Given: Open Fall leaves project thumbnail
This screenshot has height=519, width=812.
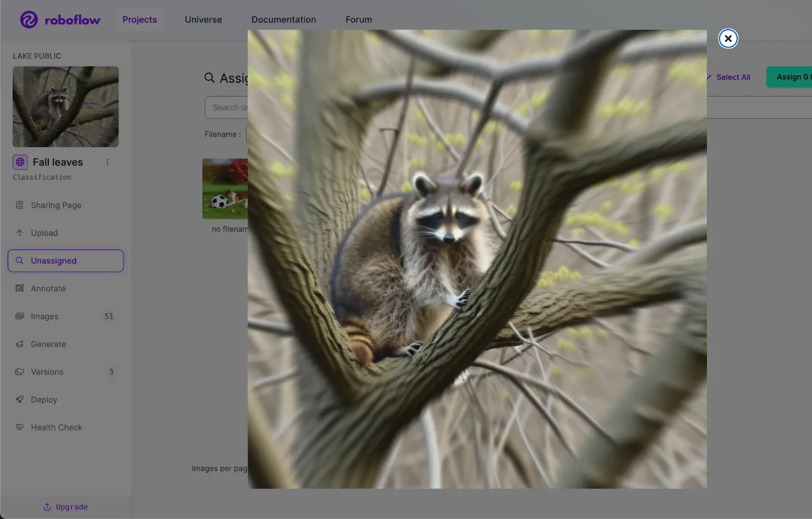Looking at the screenshot, I should 65,107.
